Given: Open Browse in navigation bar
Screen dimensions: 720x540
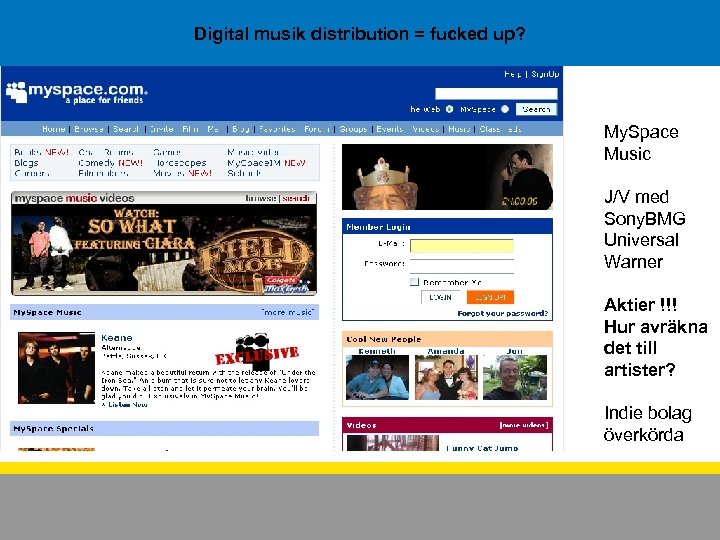Looking at the screenshot, I should (x=89, y=129).
